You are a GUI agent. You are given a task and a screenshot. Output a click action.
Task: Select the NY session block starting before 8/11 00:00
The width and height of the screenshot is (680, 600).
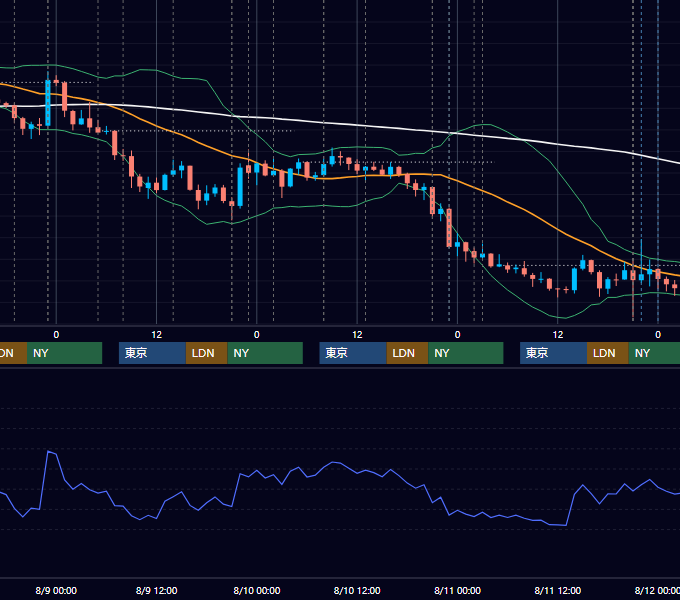(x=466, y=353)
